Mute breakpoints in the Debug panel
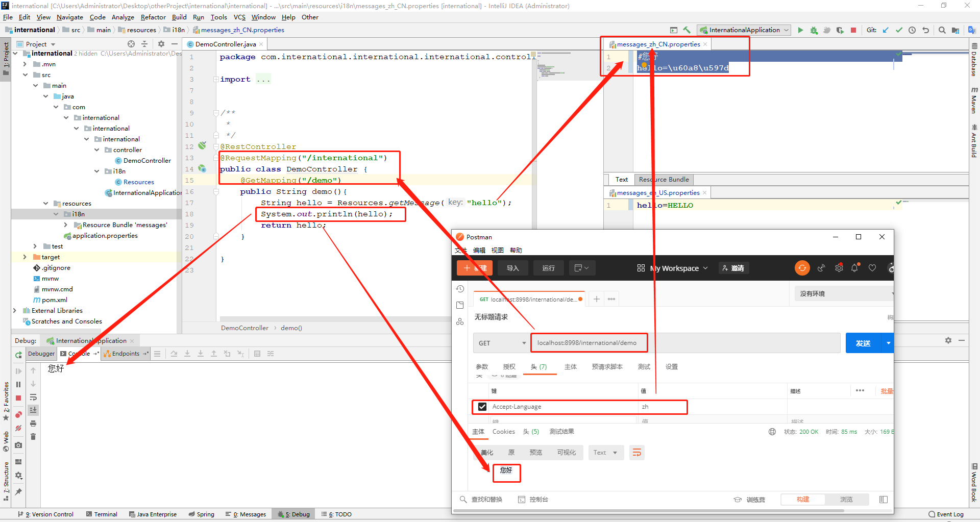The width and height of the screenshot is (980, 522). pos(18,428)
